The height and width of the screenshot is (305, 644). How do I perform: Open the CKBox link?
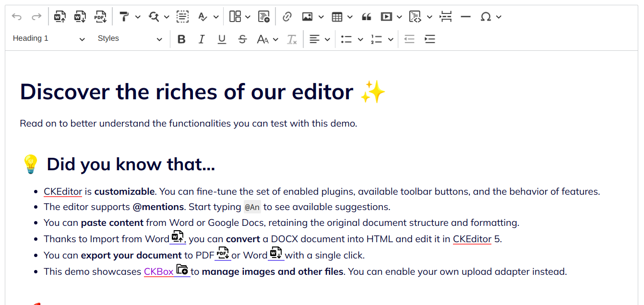coord(159,271)
